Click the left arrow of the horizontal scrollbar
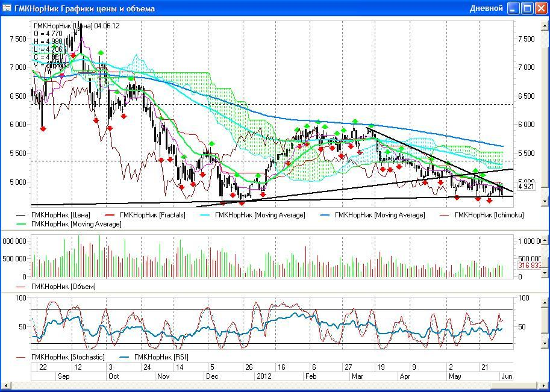550x392 pixels. (5, 386)
